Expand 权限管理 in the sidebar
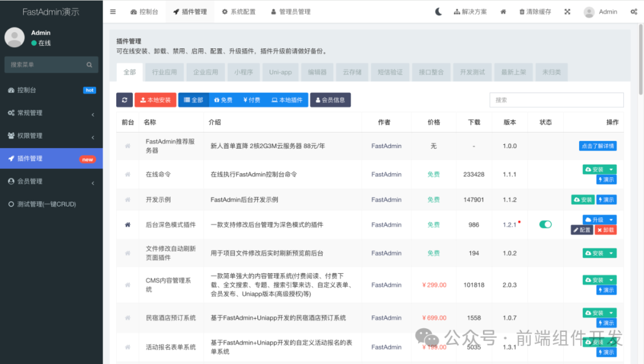This screenshot has height=364, width=644. pos(51,135)
